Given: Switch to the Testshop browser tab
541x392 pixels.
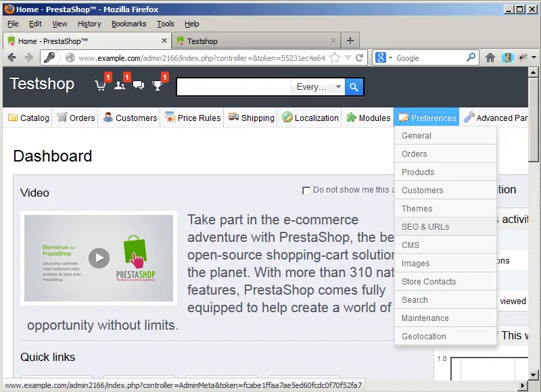Looking at the screenshot, I should (256, 41).
